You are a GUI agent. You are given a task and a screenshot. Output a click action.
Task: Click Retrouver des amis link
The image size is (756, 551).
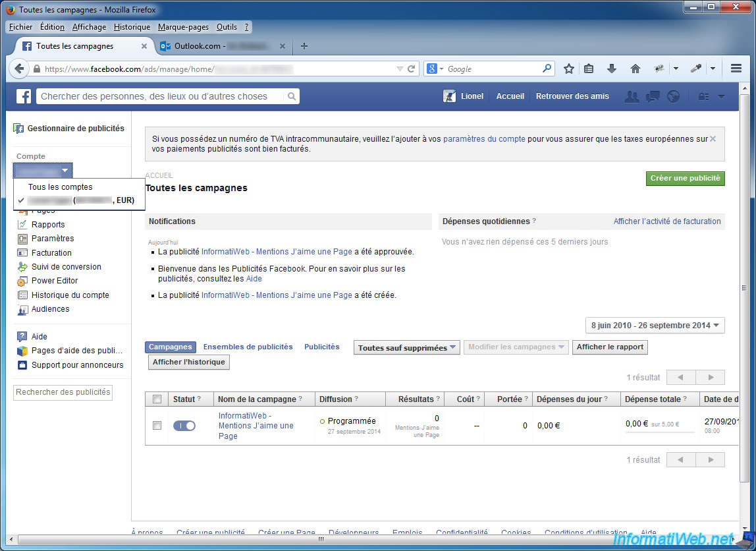pos(572,96)
